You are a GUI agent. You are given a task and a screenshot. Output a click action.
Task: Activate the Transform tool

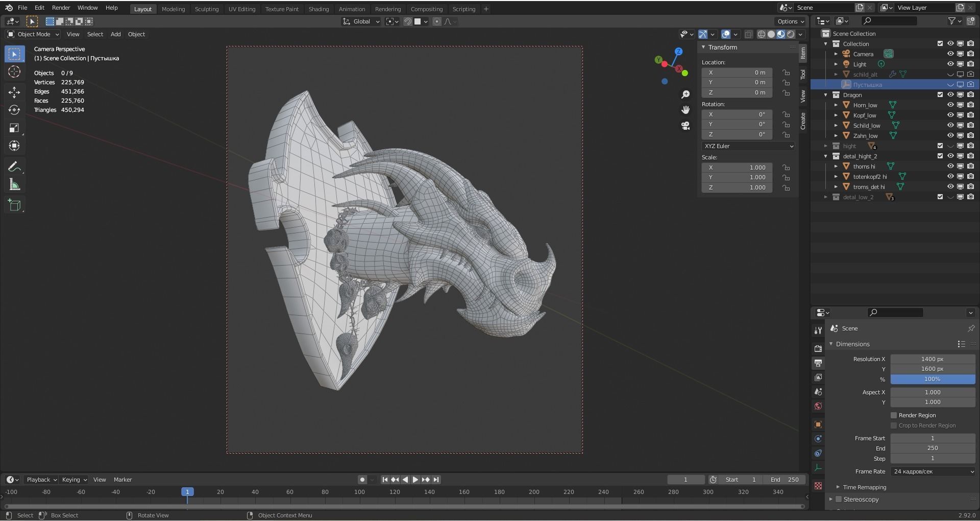pyautogui.click(x=14, y=146)
